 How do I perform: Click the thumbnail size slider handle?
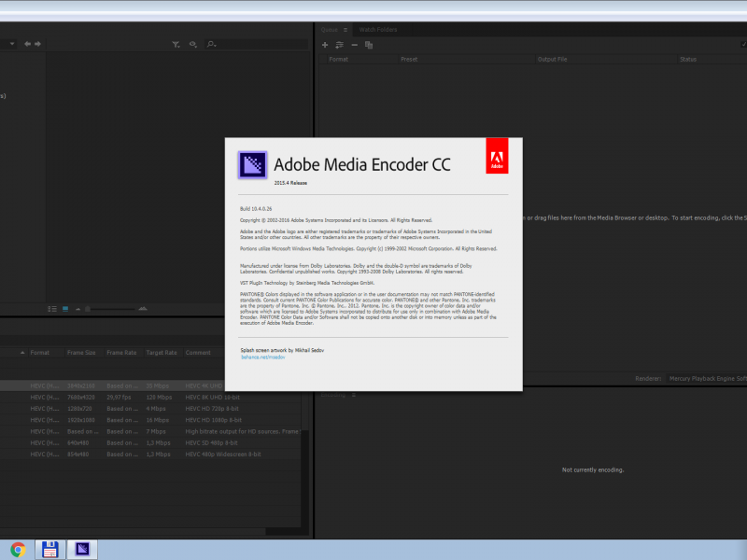[x=88, y=309]
